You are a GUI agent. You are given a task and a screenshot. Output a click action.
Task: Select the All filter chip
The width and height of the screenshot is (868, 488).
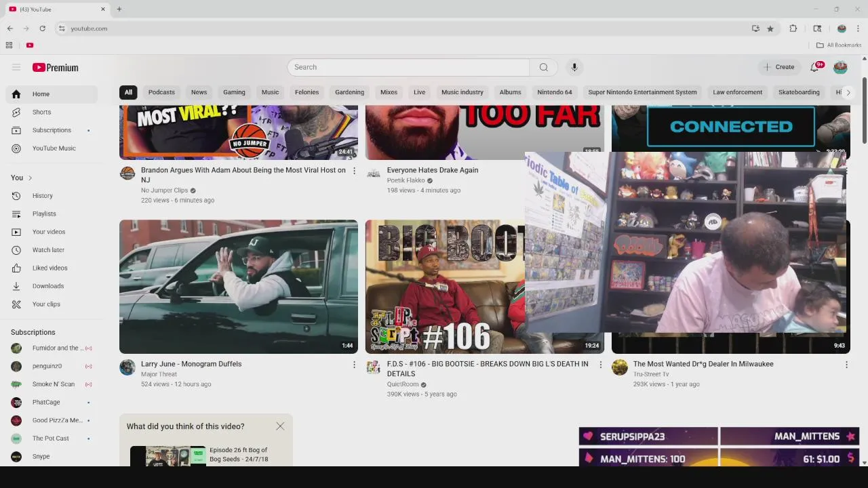tap(128, 92)
